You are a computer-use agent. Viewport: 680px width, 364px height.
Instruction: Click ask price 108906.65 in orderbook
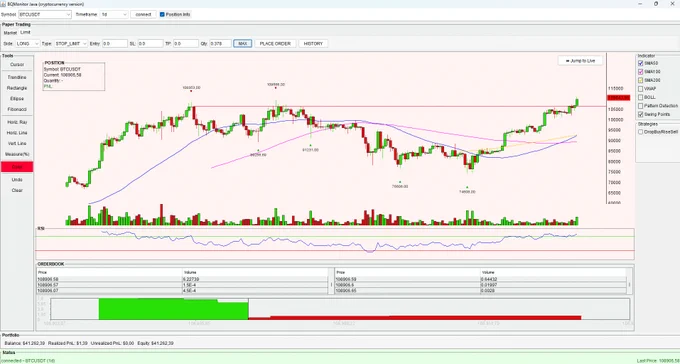[346, 290]
